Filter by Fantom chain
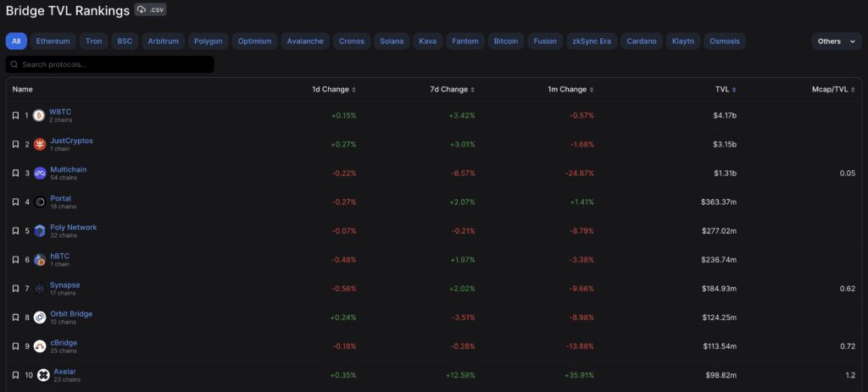868x392 pixels. (x=465, y=41)
